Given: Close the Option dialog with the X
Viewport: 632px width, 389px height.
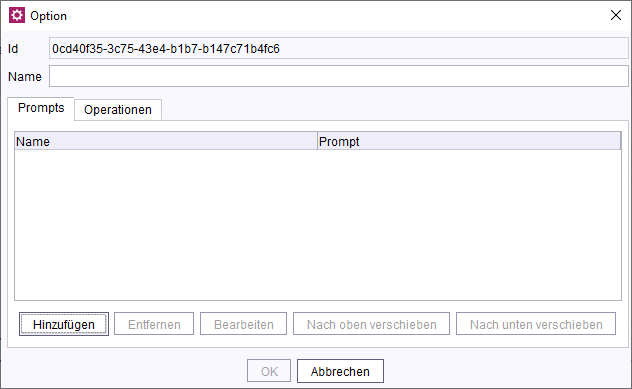Looking at the screenshot, I should click(615, 15).
